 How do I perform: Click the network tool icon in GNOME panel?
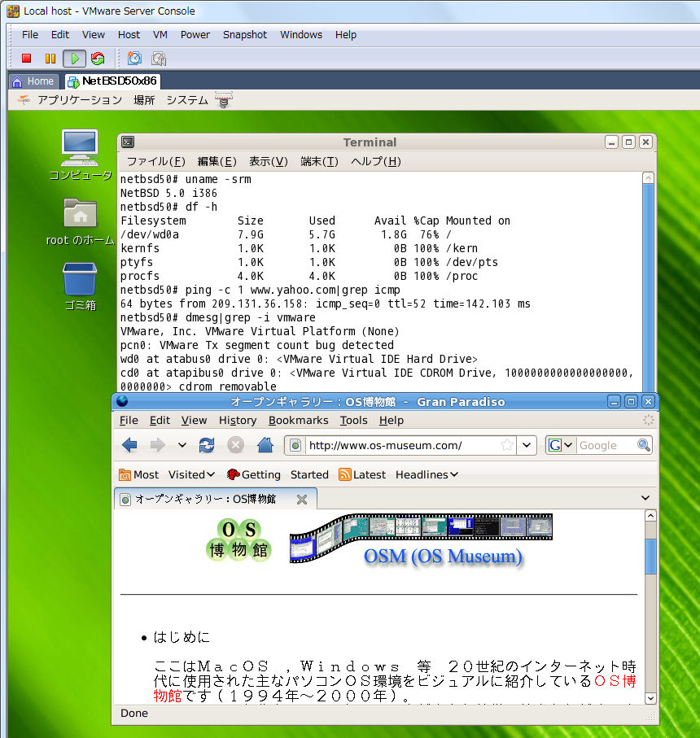[224, 99]
